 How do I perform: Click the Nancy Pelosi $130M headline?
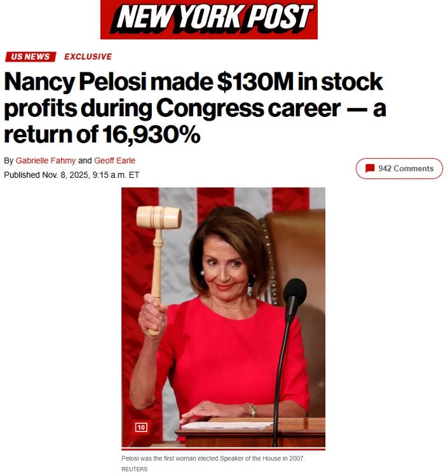pos(195,108)
